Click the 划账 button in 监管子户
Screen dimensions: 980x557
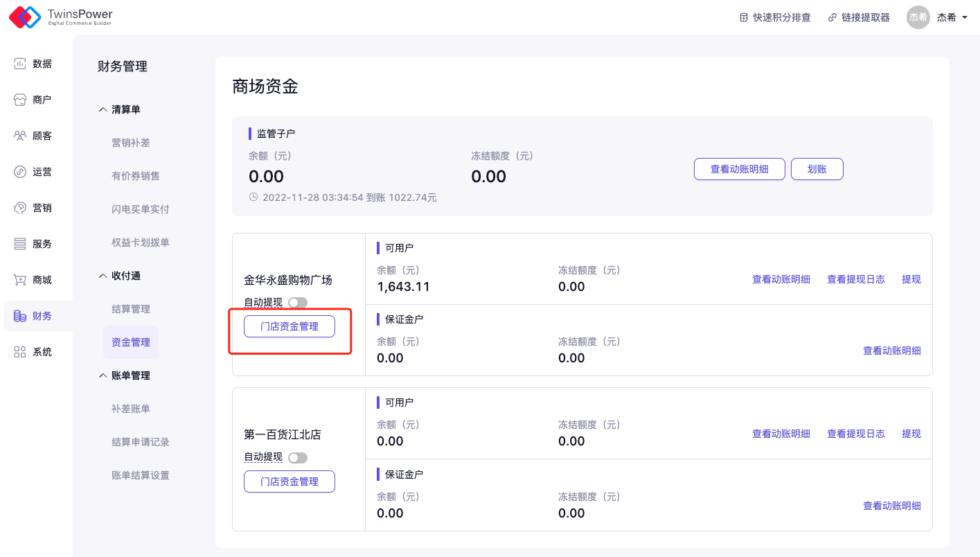(817, 169)
